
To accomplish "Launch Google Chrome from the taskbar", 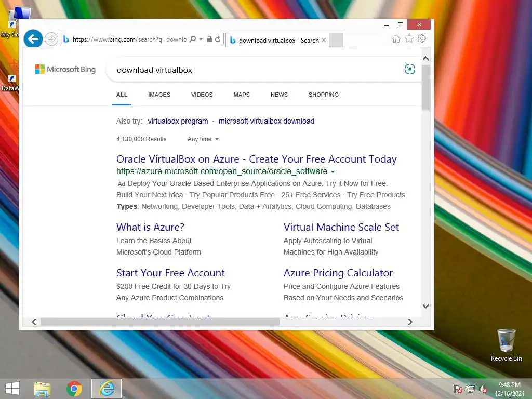I will click(x=74, y=389).
